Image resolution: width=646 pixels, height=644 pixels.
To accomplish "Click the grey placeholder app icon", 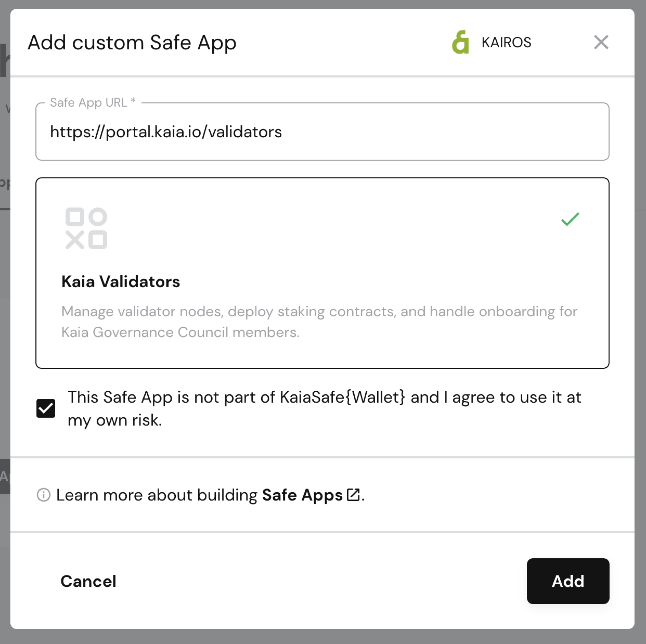I will tap(86, 228).
